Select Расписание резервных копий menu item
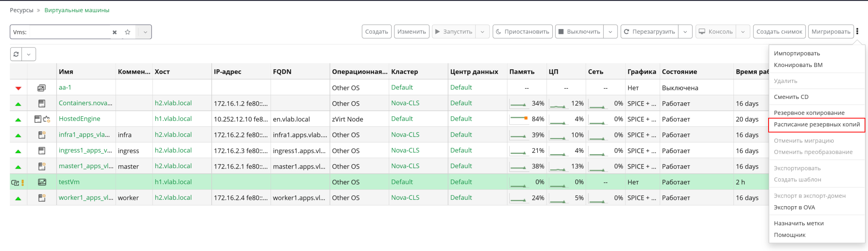 (x=817, y=125)
